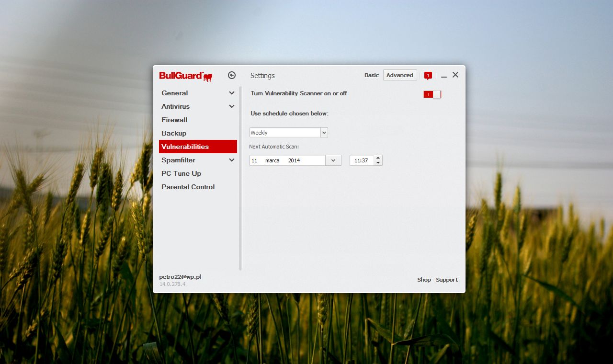This screenshot has height=364, width=613.
Task: Click the 11:37 time field
Action: point(362,160)
